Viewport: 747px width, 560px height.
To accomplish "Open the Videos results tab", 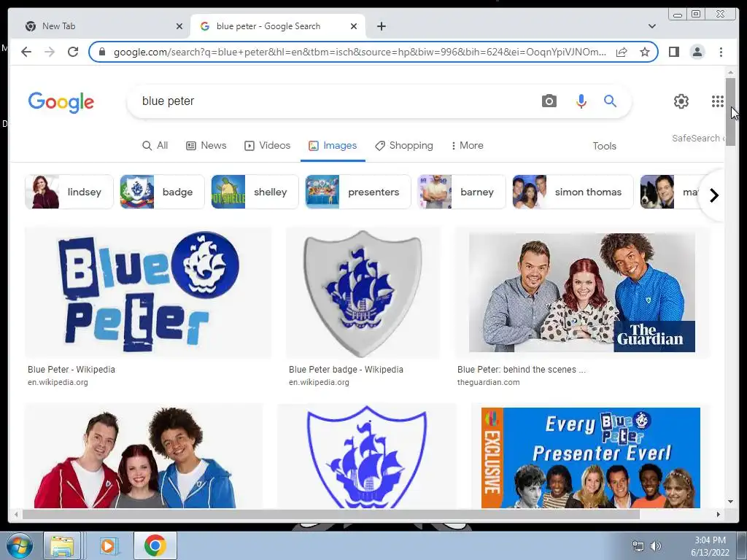I will click(267, 146).
